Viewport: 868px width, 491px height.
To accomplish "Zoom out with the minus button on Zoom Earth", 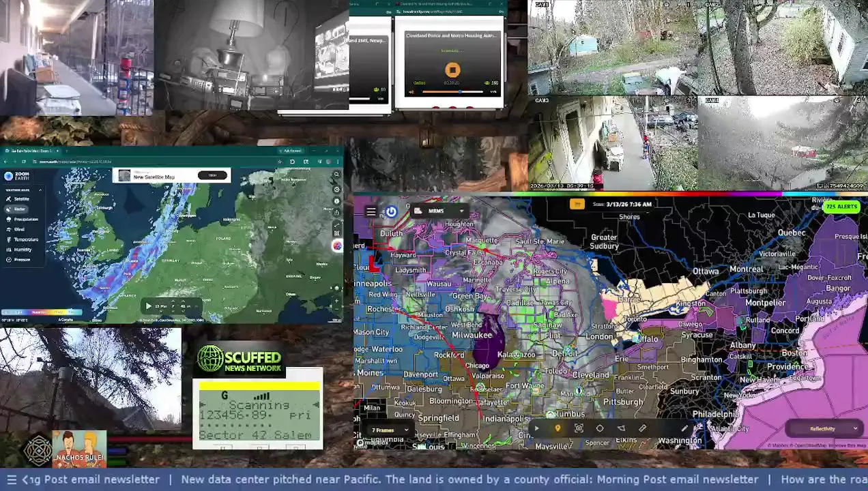I will [337, 309].
